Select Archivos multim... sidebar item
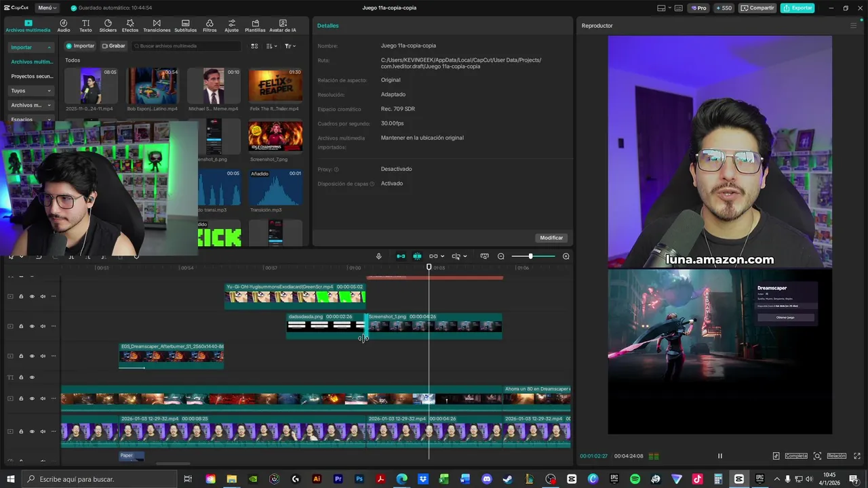868x488 pixels. point(32,62)
